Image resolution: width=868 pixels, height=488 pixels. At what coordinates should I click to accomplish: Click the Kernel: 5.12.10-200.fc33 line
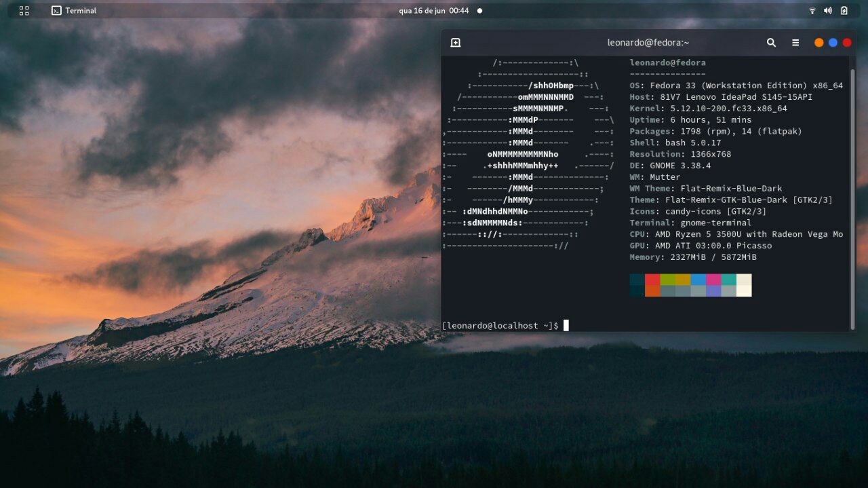pos(708,109)
